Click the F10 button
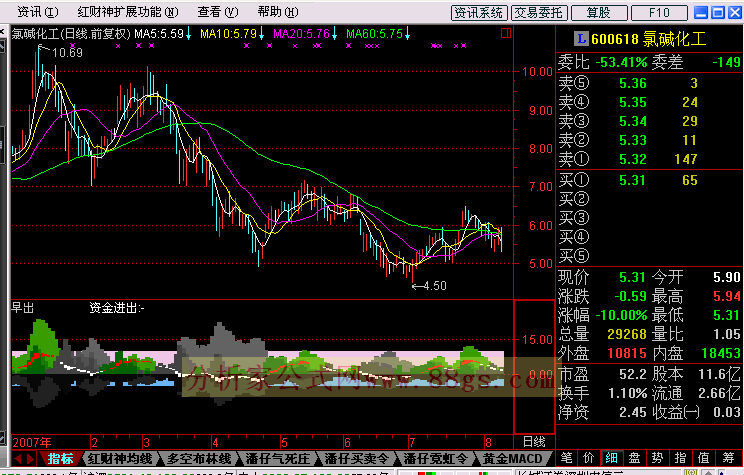The image size is (744, 475). (x=659, y=13)
